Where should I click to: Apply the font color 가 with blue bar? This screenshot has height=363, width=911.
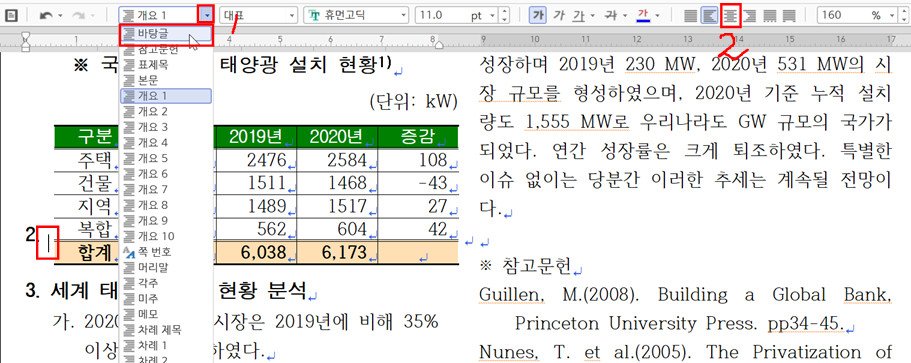click(x=643, y=15)
